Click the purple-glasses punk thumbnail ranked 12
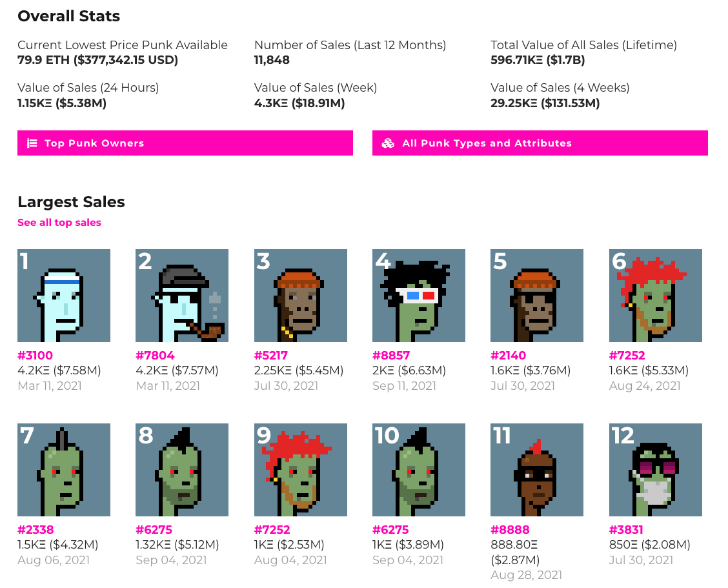 coord(655,469)
